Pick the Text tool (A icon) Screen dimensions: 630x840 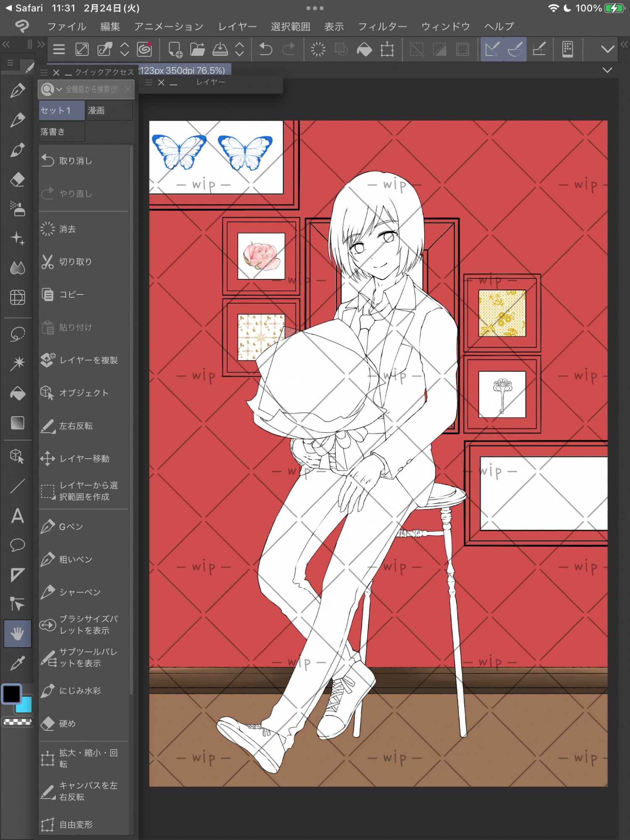[17, 516]
